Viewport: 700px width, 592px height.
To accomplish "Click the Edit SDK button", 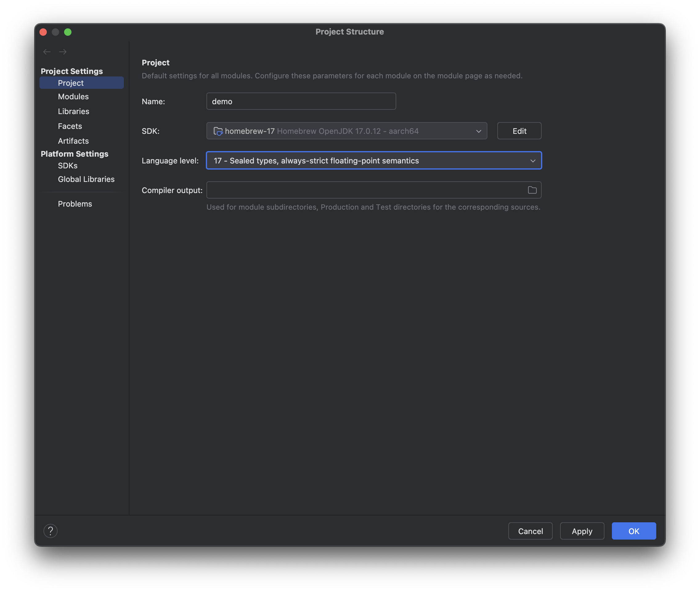I will [519, 131].
